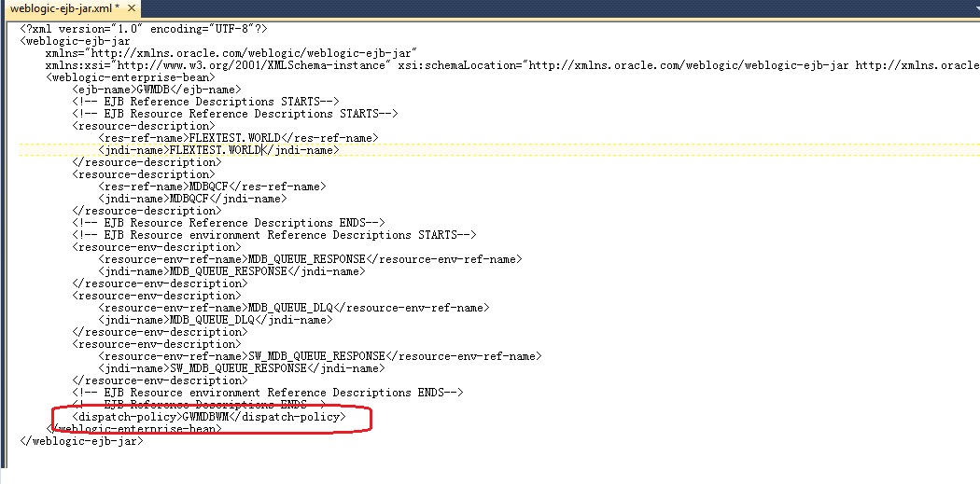This screenshot has width=980, height=484.
Task: Click the 'EJB Resource Reference Descriptions STARTS' comment
Action: (x=235, y=114)
